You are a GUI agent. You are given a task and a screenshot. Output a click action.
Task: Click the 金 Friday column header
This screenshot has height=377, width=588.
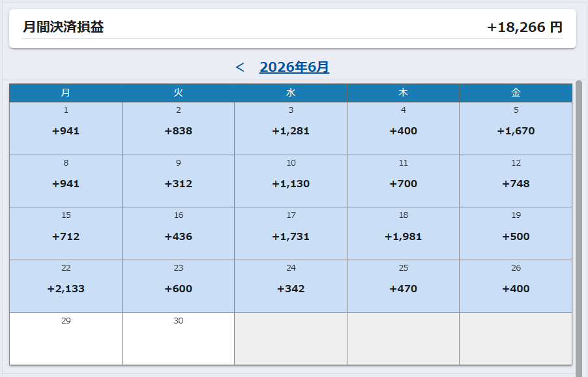[x=516, y=93]
